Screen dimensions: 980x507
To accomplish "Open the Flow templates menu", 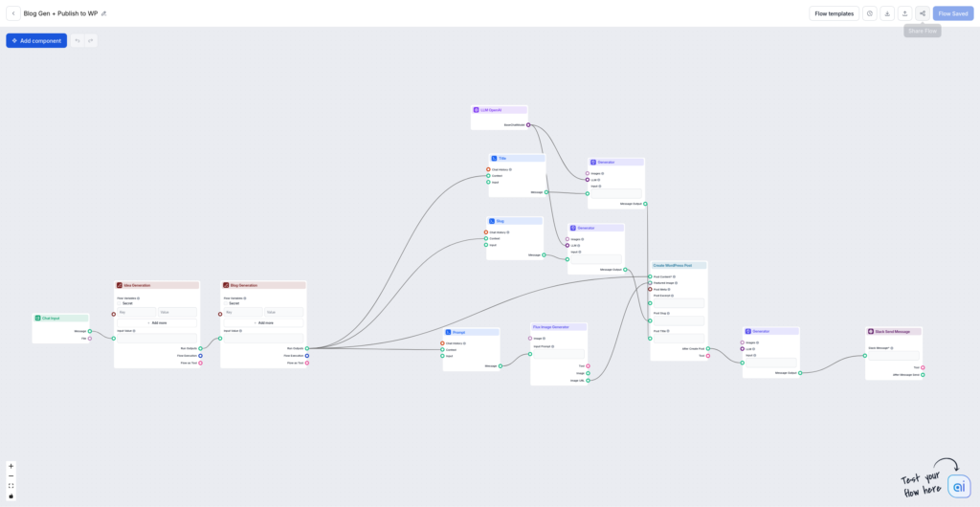I will [x=834, y=13].
